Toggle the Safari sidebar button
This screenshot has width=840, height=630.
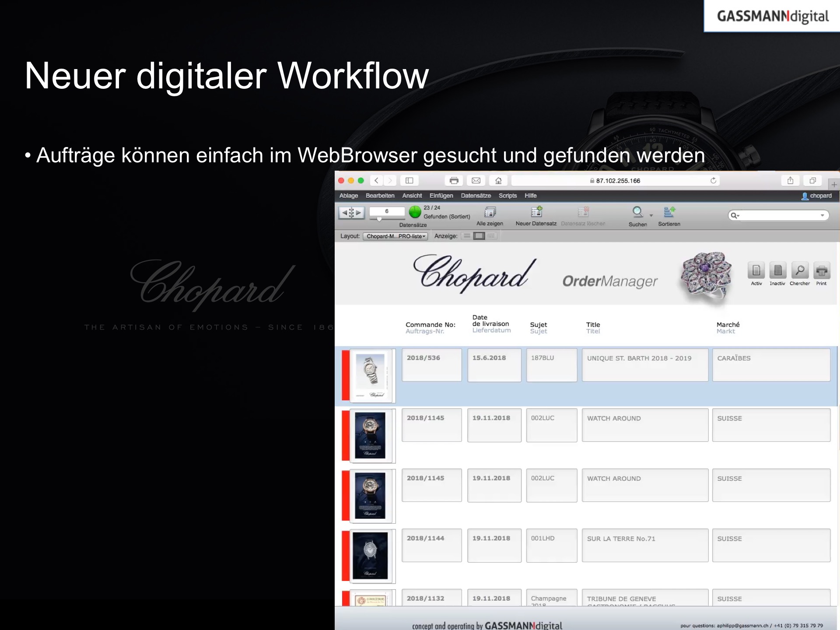coord(409,180)
